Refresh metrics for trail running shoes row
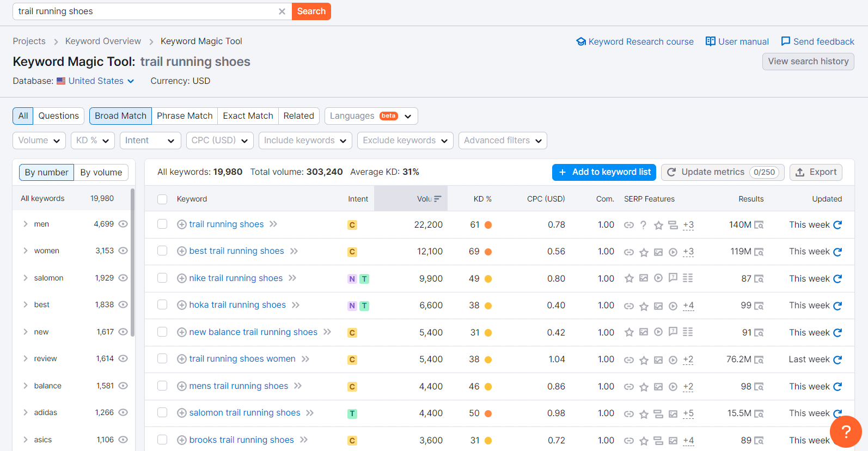The height and width of the screenshot is (451, 868). (838, 225)
